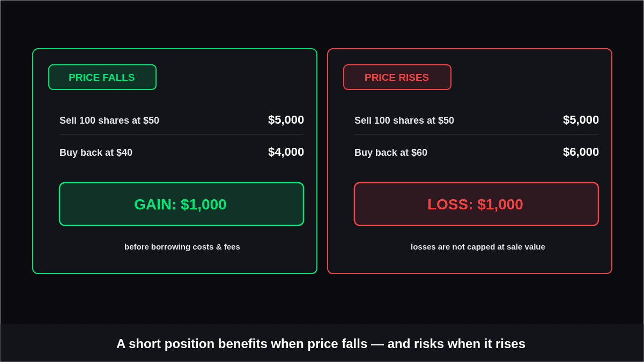Click the divider line in green card
Viewport: 644px width, 362px height.
pos(181,134)
